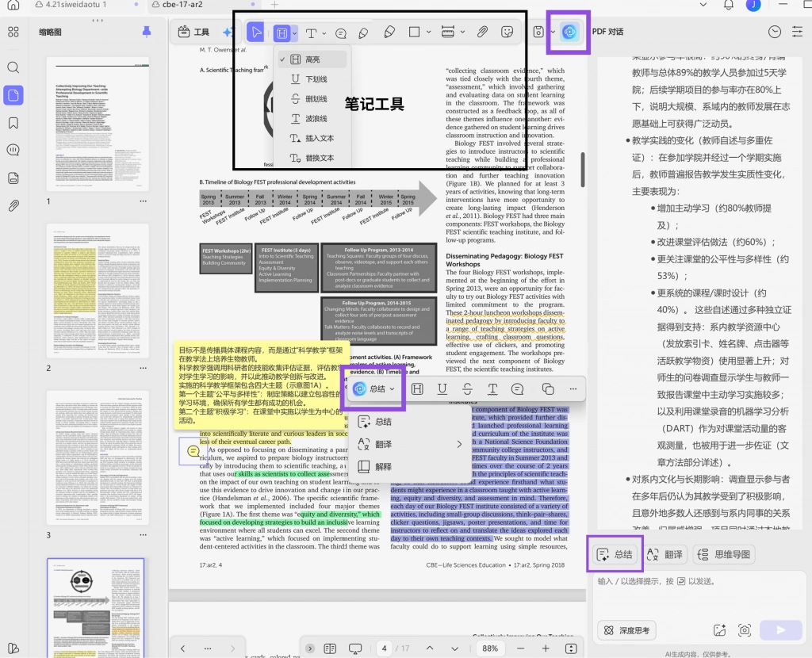Open the AI assistant icon in toolbar

pyautogui.click(x=569, y=32)
